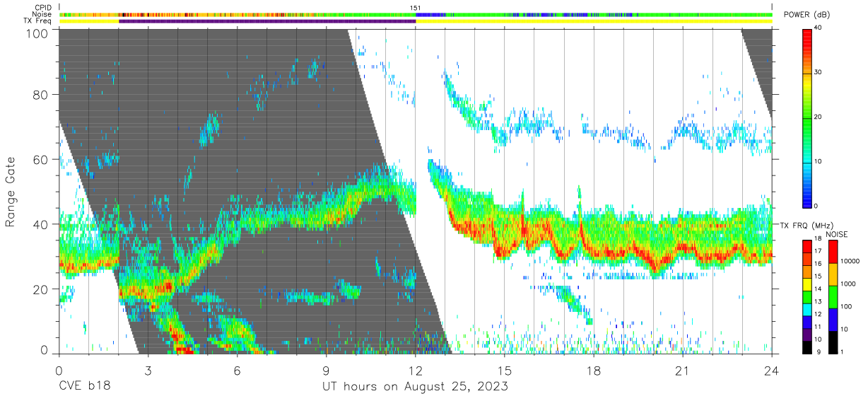The height and width of the screenshot is (401, 868).
Task: Click the noise color legend bar
Action: click(833, 296)
